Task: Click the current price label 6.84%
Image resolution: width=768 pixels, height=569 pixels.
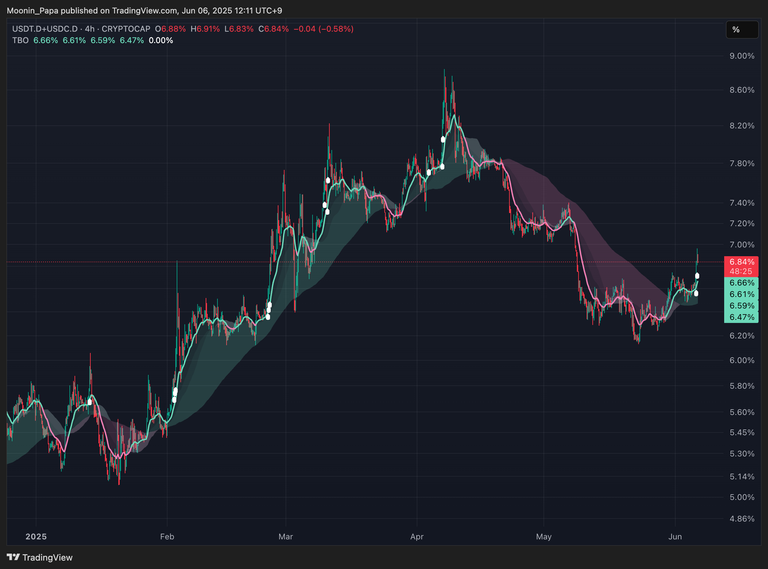Action: (742, 262)
